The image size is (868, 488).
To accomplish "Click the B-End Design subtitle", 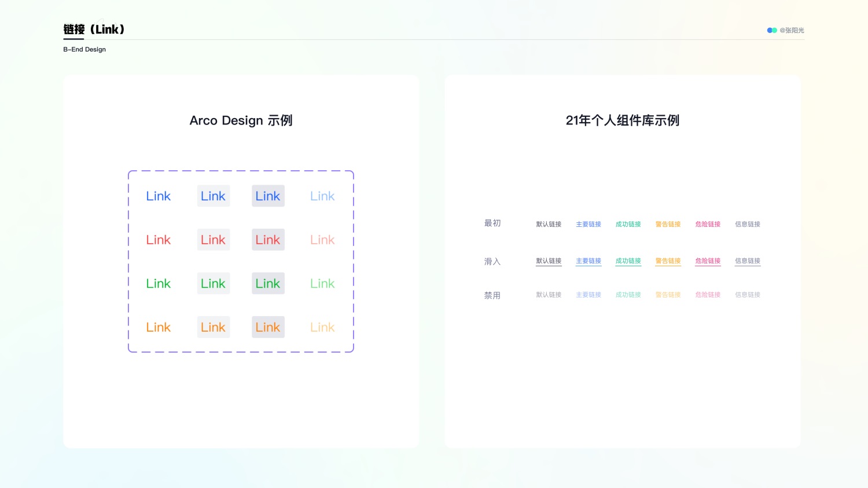I will pyautogui.click(x=84, y=49).
